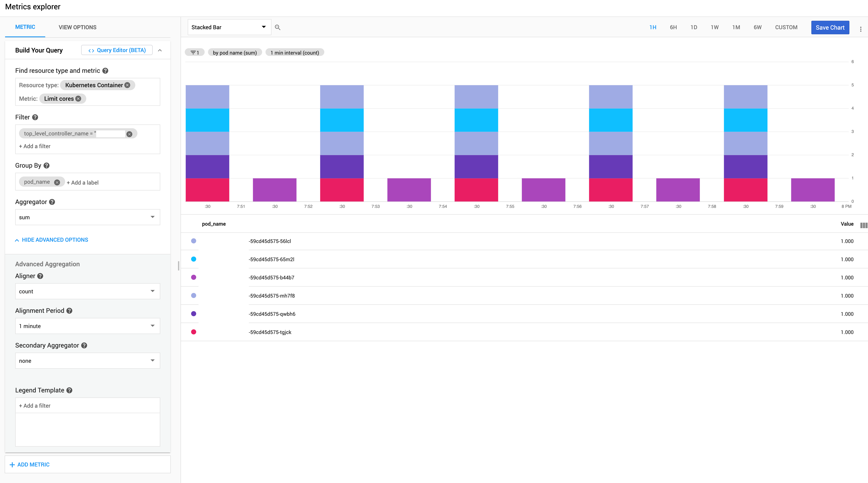Toggle series visibility for pod qwbh6

[x=193, y=314]
